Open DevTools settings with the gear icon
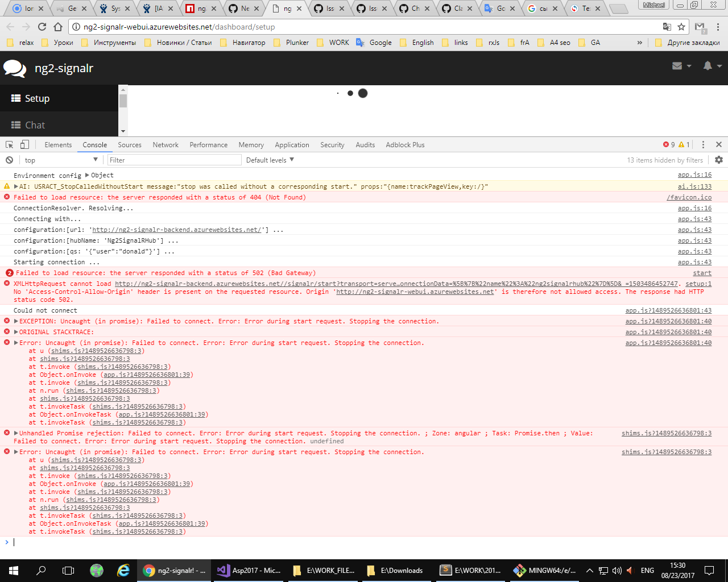The image size is (728, 582). tap(719, 160)
